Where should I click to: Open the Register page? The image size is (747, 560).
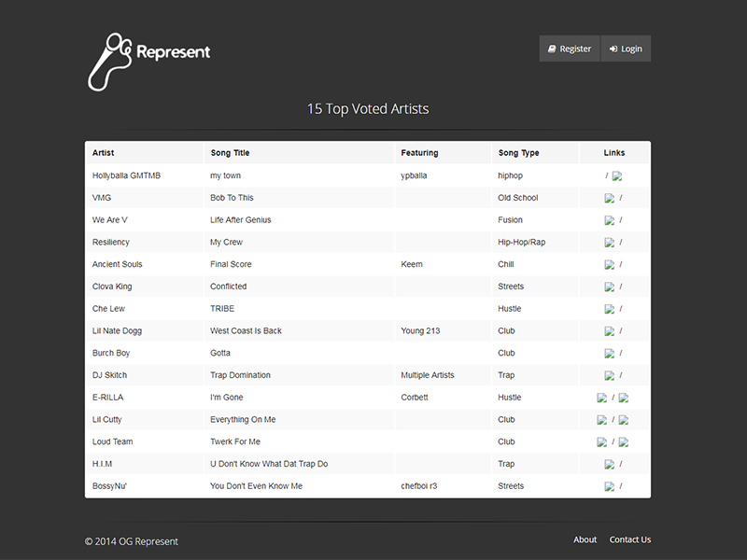(x=570, y=49)
